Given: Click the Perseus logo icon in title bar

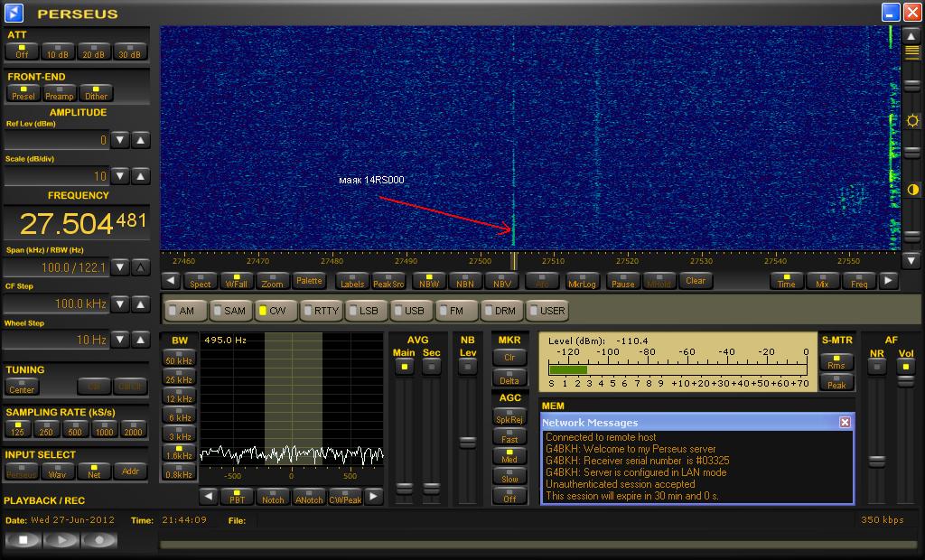Looking at the screenshot, I should (14, 13).
